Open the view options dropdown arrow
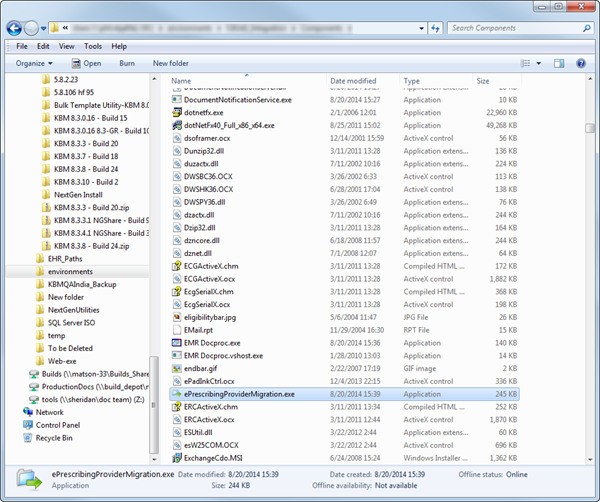This screenshot has height=502, width=600. [538, 64]
